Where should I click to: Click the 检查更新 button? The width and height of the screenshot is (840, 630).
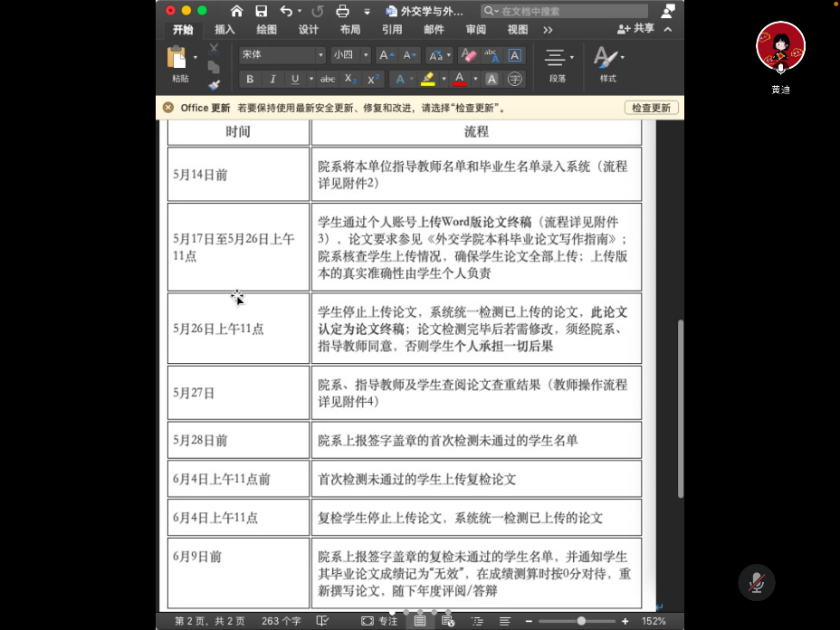click(651, 108)
